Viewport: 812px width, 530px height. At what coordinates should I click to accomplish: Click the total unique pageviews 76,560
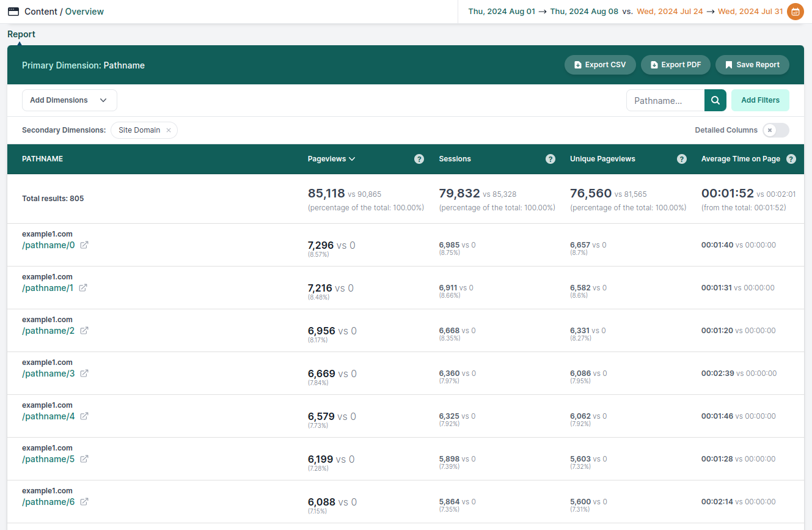click(591, 193)
